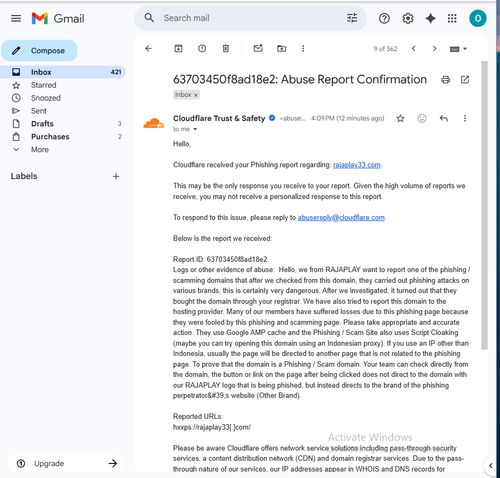This screenshot has height=478, width=500.
Task: Open the main menu hamburger icon
Action: [x=16, y=18]
